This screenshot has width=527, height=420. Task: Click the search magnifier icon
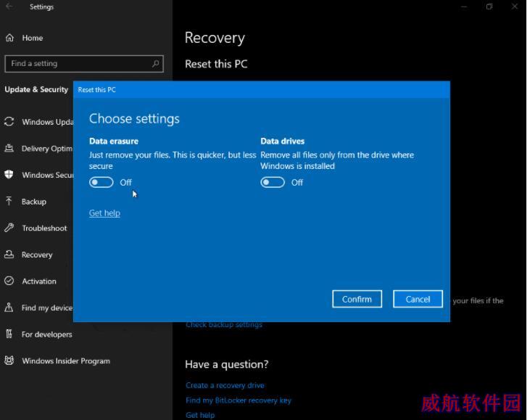(x=155, y=64)
